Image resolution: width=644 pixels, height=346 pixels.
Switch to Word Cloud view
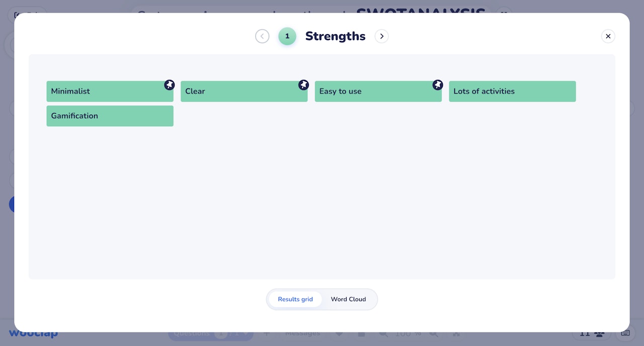[x=348, y=299]
